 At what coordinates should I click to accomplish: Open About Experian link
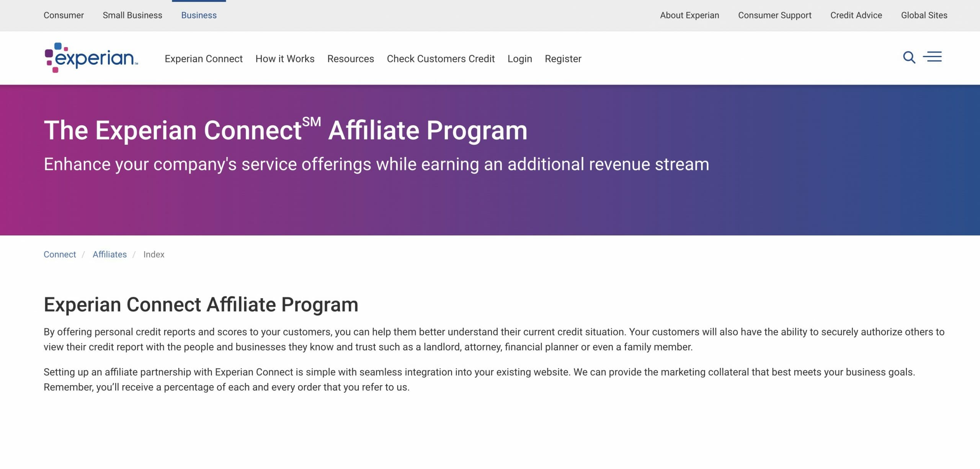point(689,15)
